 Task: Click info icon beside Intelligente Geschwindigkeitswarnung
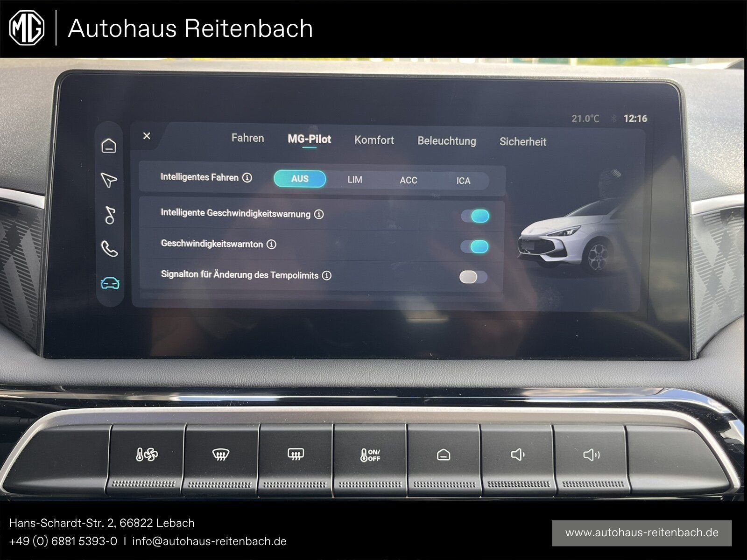coord(319,214)
